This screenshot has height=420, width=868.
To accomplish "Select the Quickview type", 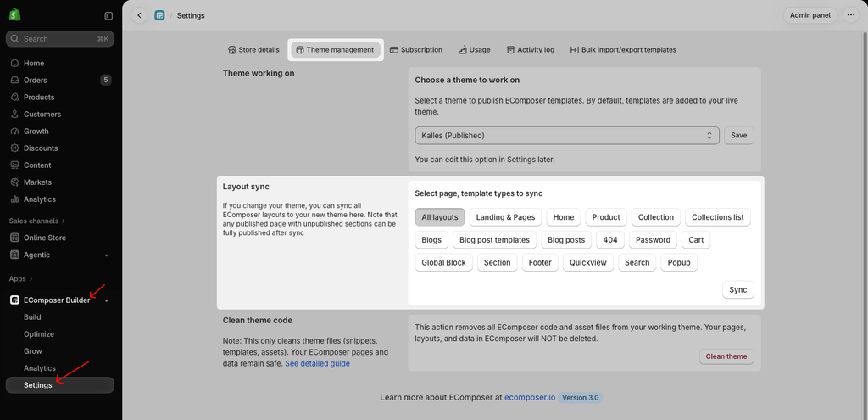I will 588,263.
